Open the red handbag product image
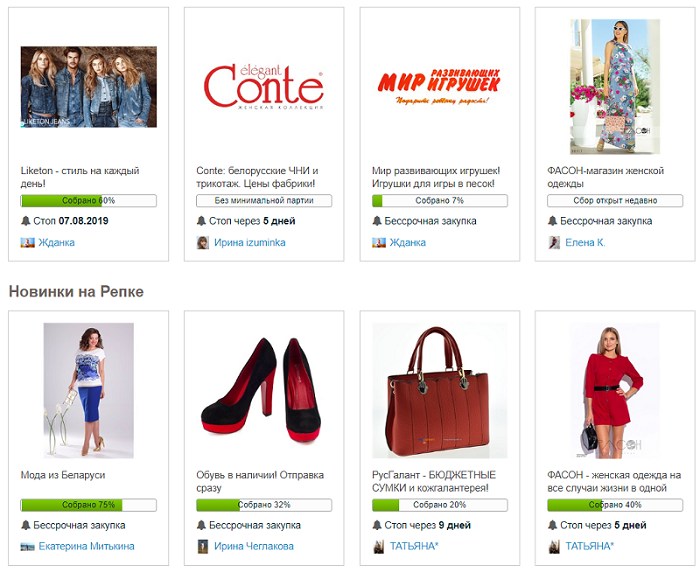The height and width of the screenshot is (572, 700). (439, 391)
